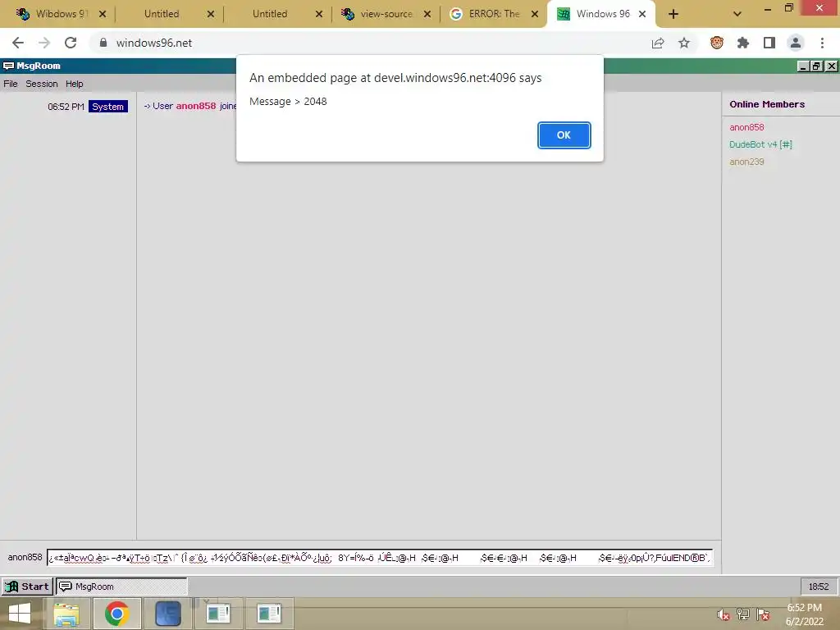Open the blue app taskbar icon
The width and height of the screenshot is (840, 630).
coord(167,614)
